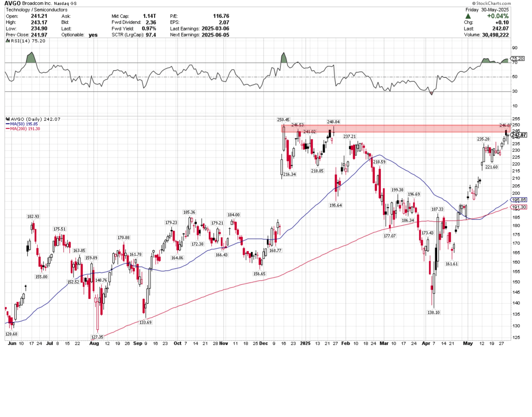Click the blue MA(50) legend line marker
This screenshot has height=417, width=532.
pos(8,124)
